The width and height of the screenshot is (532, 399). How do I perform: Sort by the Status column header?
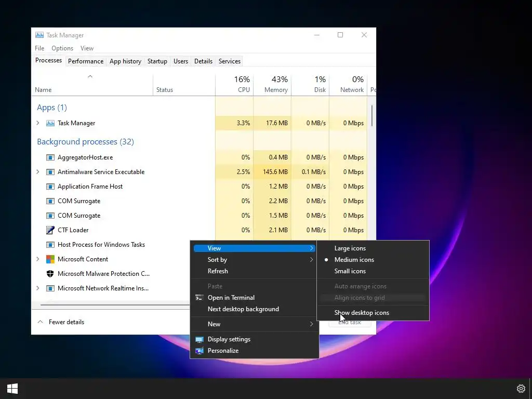pos(184,84)
